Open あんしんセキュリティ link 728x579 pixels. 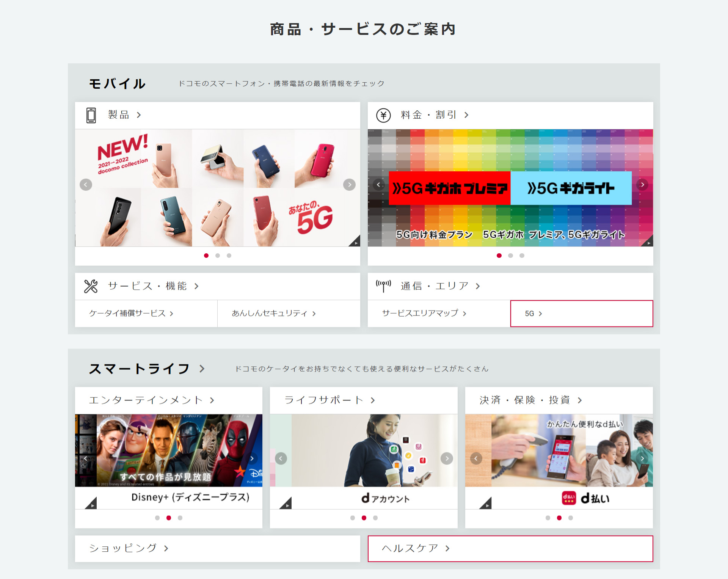(x=289, y=314)
